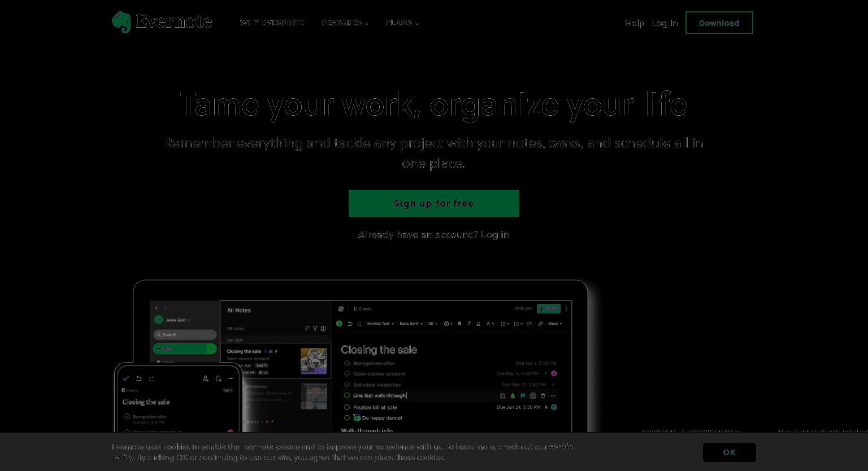The width and height of the screenshot is (868, 471).
Task: Uncheck the Renegotiate offer task in laptop note
Action: 347,363
